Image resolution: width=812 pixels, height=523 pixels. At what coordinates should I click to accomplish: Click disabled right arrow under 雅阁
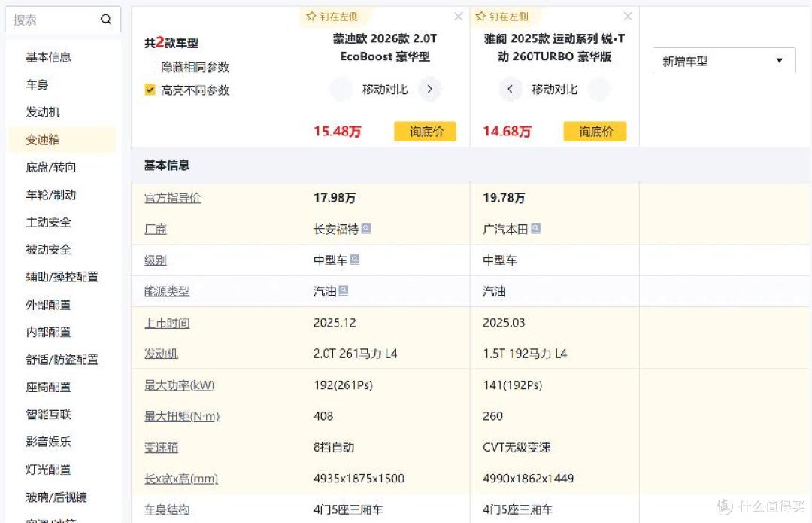tap(598, 89)
